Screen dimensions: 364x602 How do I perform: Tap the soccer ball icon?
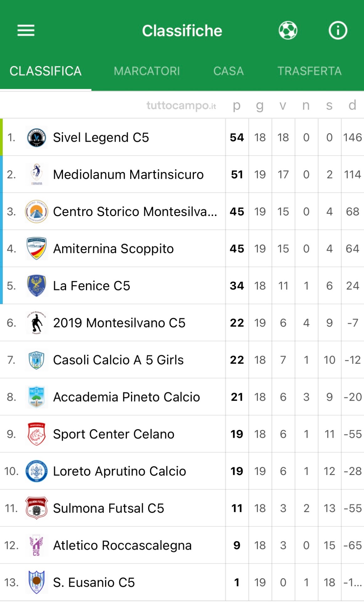click(x=288, y=30)
